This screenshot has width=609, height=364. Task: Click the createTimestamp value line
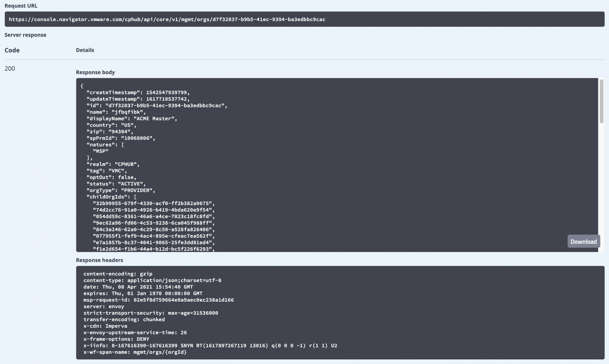coord(138,92)
